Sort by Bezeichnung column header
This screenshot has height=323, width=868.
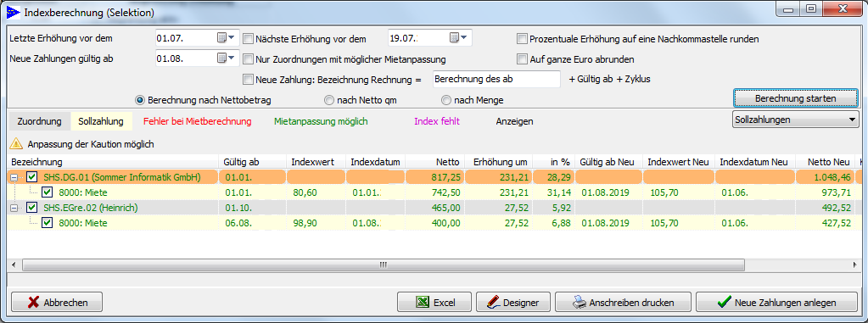pos(113,162)
